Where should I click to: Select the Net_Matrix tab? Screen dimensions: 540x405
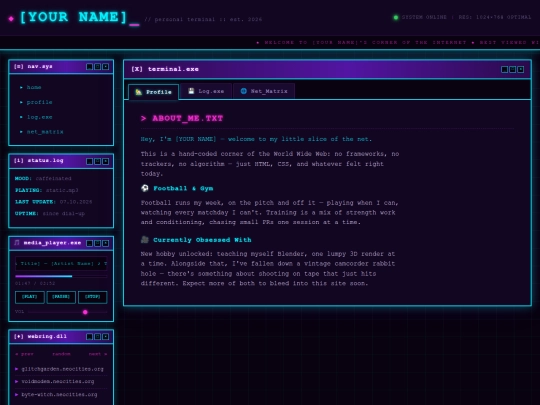pos(264,91)
